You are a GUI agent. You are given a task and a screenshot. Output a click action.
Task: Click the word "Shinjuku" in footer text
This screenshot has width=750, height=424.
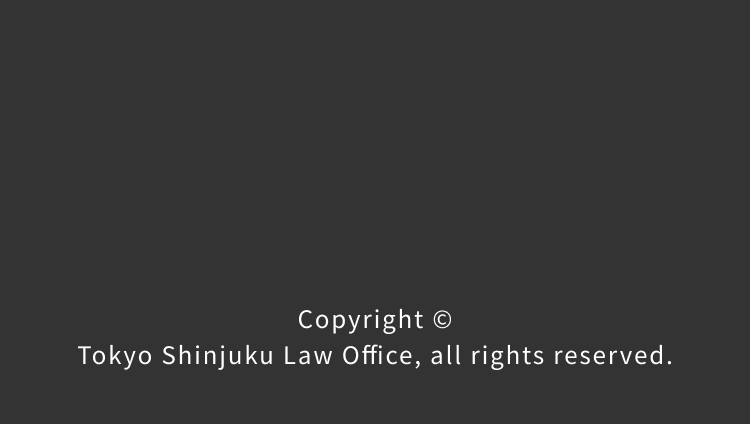point(218,356)
